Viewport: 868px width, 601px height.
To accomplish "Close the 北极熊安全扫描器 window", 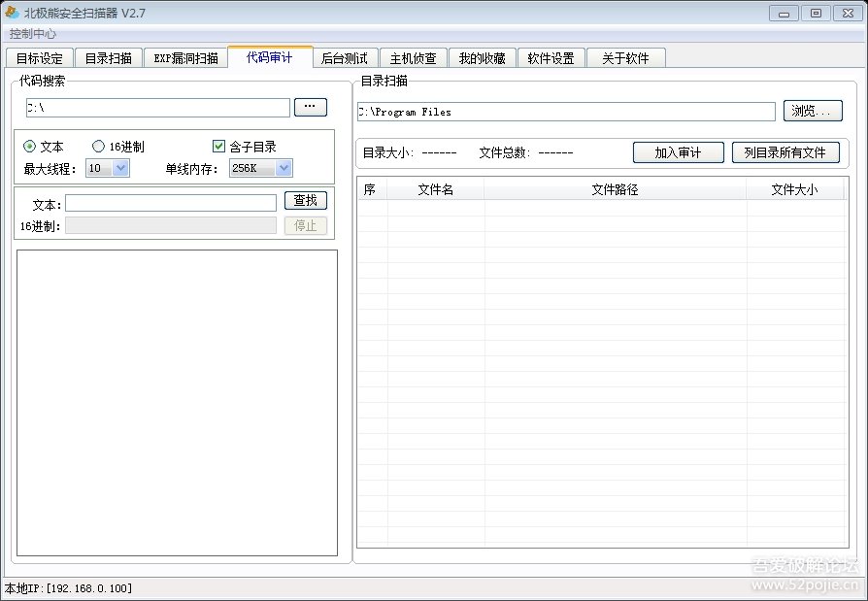I will [x=848, y=14].
